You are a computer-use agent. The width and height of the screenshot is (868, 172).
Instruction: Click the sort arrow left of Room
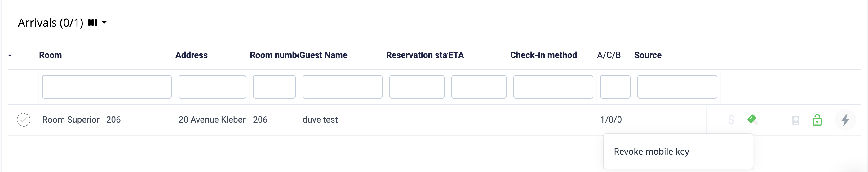(10, 55)
